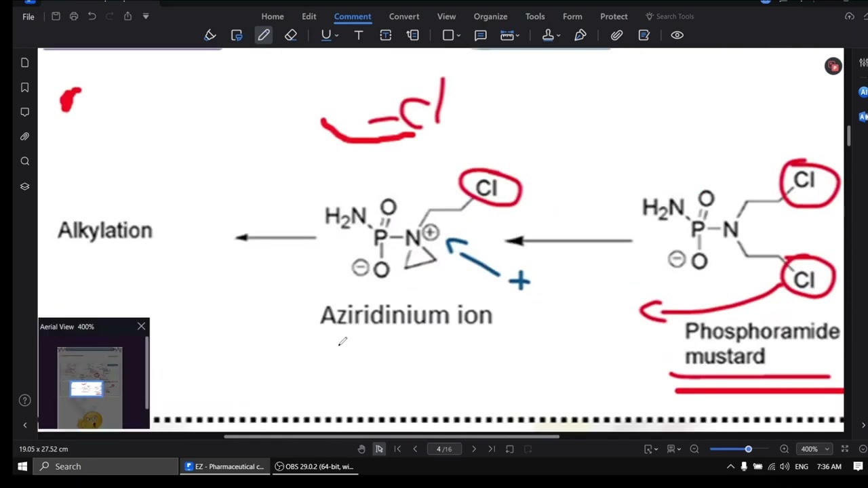Open the Bookmarks panel

coord(25,87)
